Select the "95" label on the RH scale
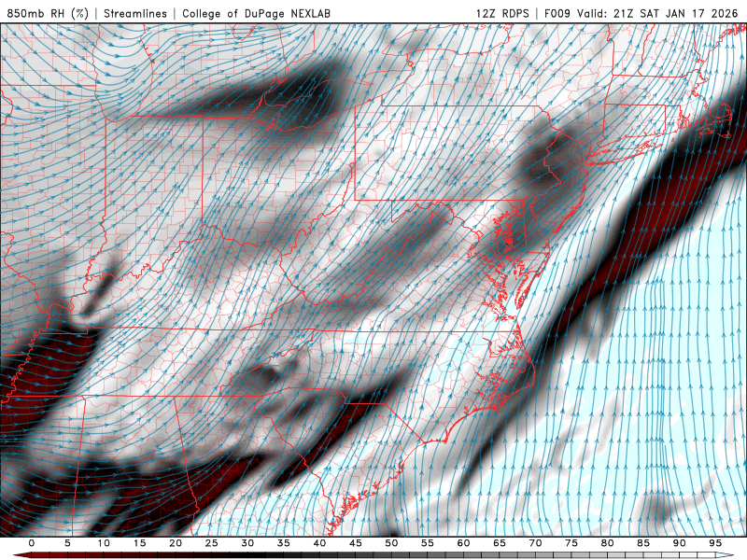The image size is (747, 560). pyautogui.click(x=715, y=543)
